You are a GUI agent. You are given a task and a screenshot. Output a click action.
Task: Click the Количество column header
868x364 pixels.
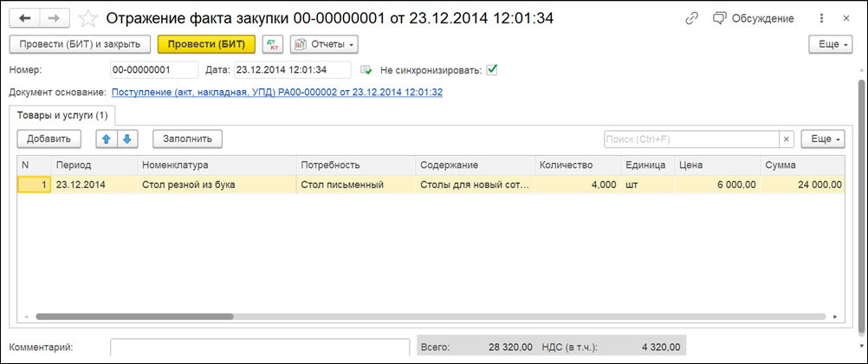[578, 166]
